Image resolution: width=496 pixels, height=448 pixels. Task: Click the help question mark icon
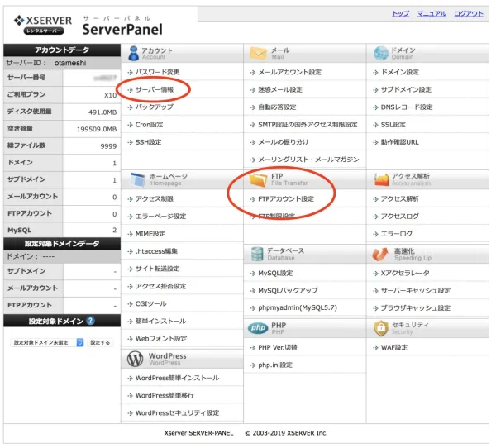point(90,321)
